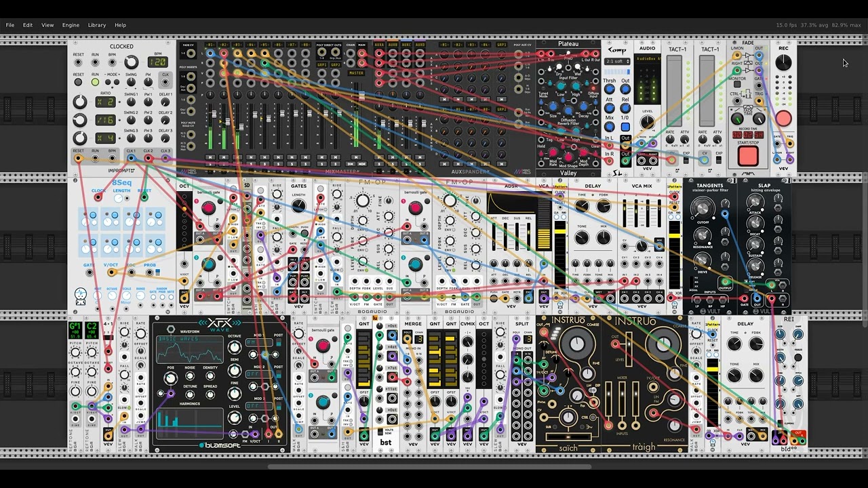
Task: Flip first TACT-1 EXP switch
Action: (686, 159)
